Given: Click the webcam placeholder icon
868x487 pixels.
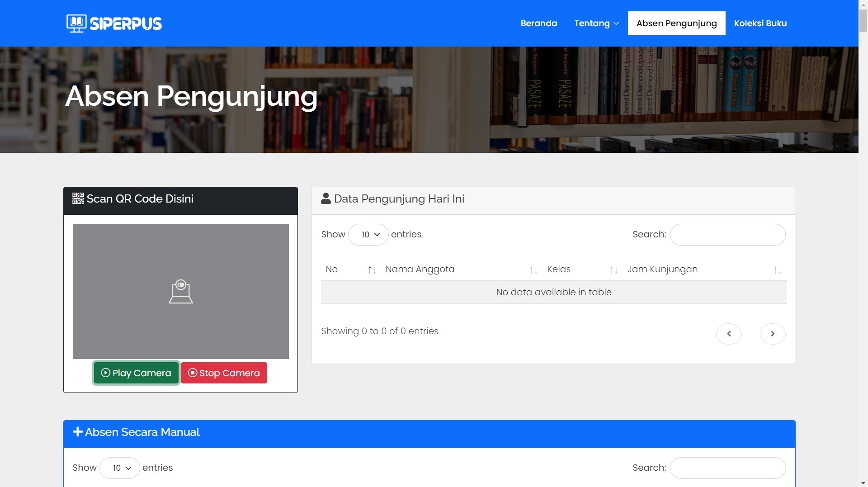Looking at the screenshot, I should pyautogui.click(x=181, y=292).
